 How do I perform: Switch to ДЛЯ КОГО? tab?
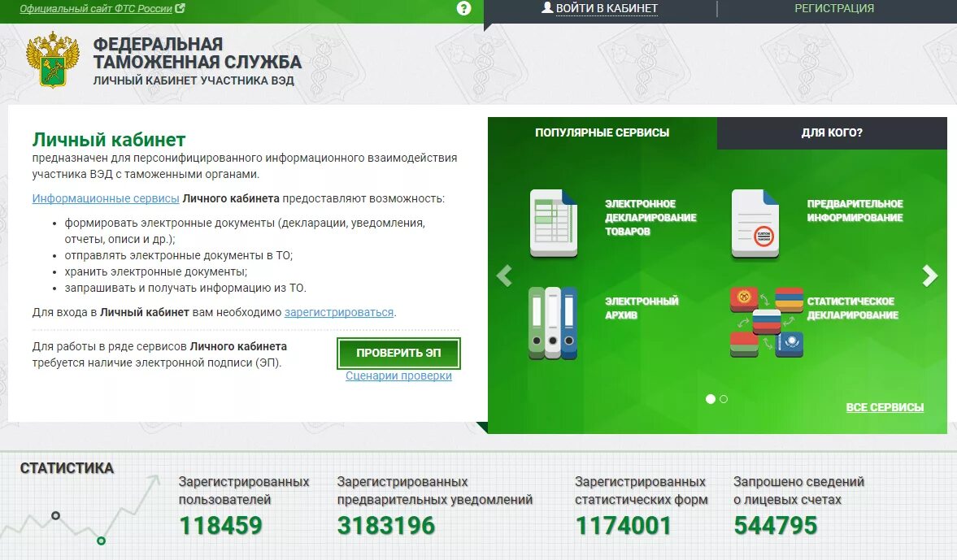point(832,132)
